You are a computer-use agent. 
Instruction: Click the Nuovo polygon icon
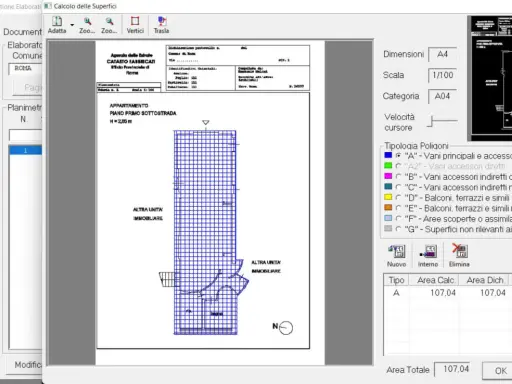(x=397, y=251)
